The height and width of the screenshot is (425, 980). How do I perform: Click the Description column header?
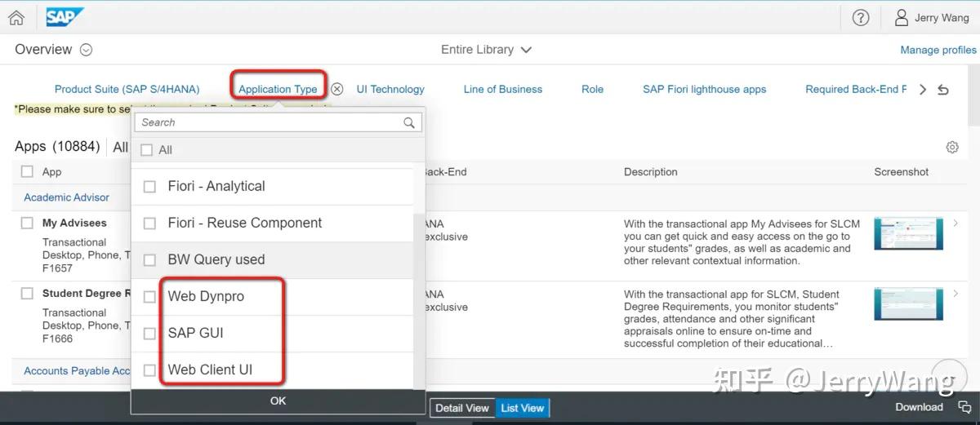651,172
